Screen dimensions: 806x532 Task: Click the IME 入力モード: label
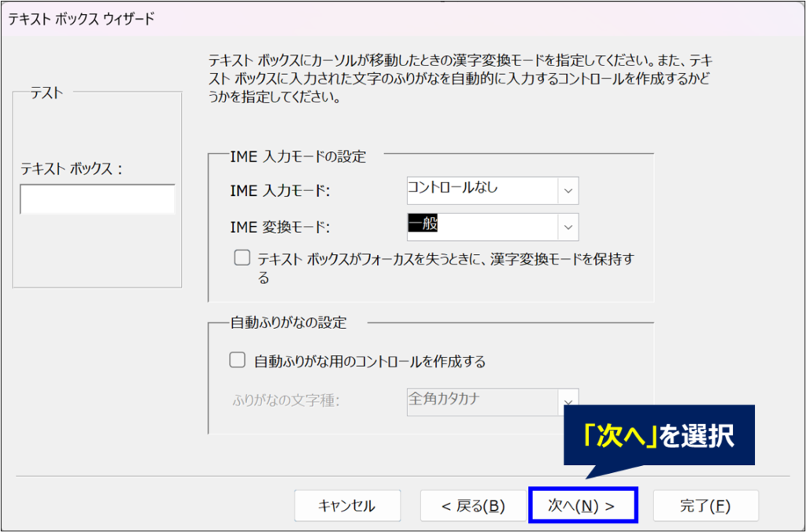[x=280, y=191]
